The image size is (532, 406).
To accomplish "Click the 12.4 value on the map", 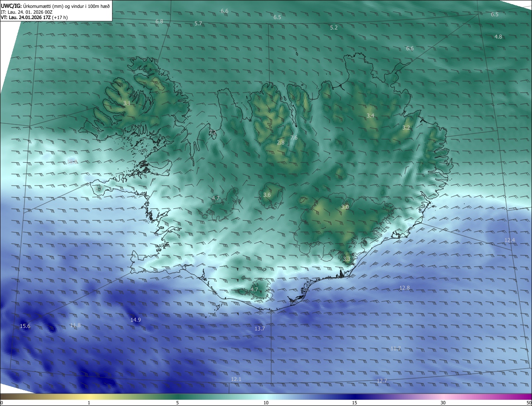I will (510, 240).
